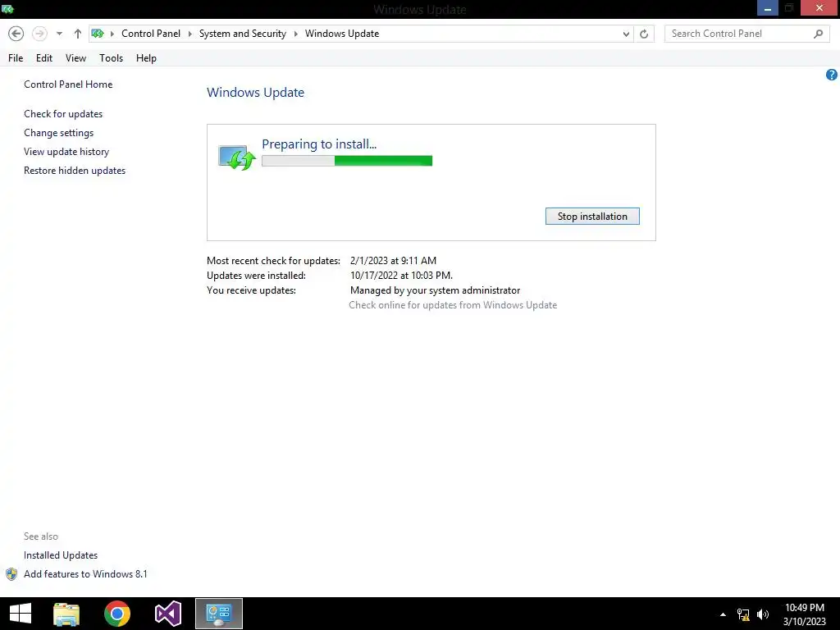Viewport: 840px width, 630px height.
Task: Click Restore hidden updates
Action: [x=75, y=171]
